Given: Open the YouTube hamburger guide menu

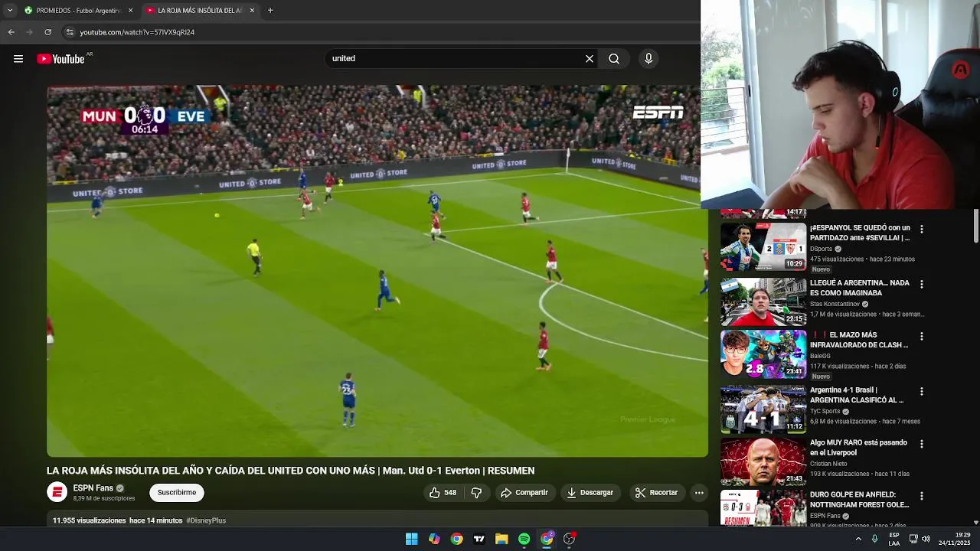Looking at the screenshot, I should coord(18,59).
